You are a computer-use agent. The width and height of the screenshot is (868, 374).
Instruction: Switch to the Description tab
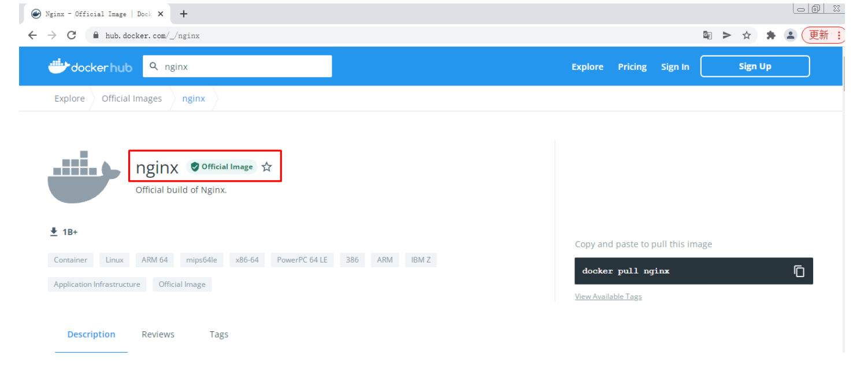91,335
